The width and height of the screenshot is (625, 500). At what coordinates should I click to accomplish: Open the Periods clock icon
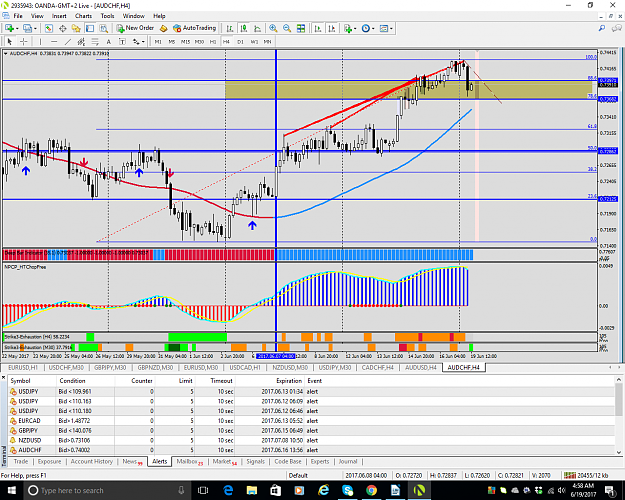[366, 28]
